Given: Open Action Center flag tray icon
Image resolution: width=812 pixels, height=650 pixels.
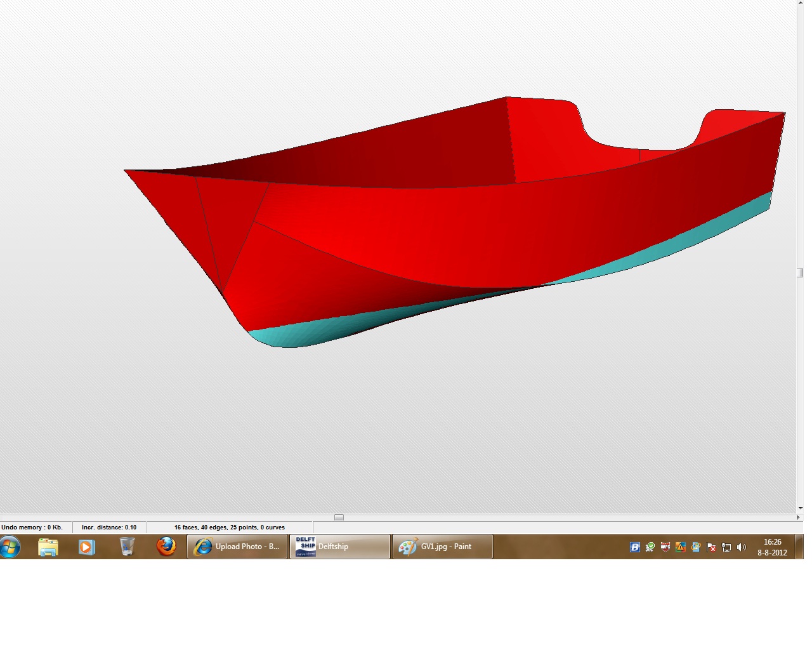Looking at the screenshot, I should click(x=711, y=547).
